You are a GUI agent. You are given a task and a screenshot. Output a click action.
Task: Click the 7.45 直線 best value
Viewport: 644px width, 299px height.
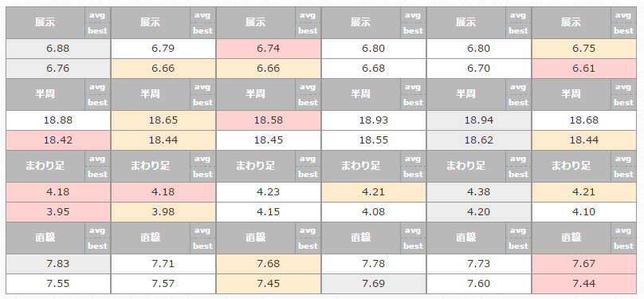[x=268, y=283]
